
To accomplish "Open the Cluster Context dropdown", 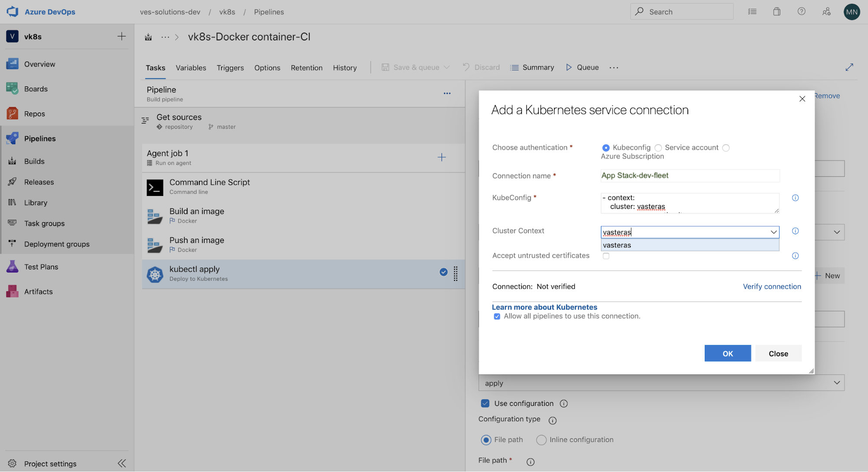I will point(773,232).
